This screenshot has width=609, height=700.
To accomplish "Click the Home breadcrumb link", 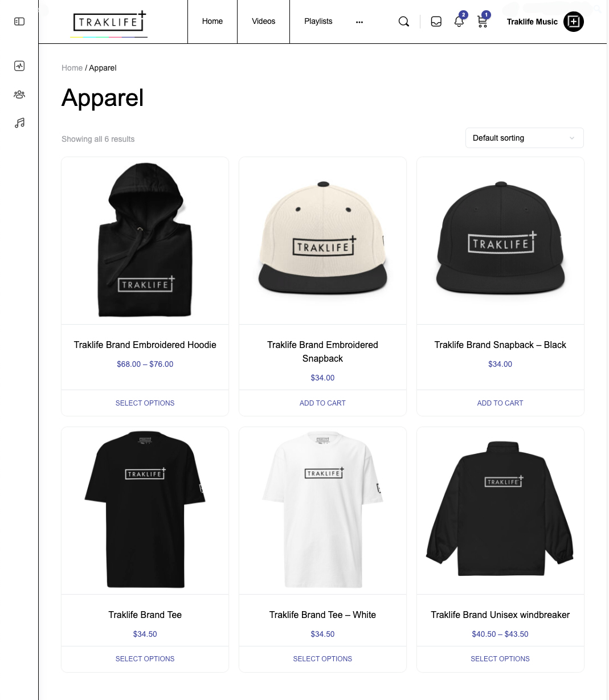I will [72, 68].
